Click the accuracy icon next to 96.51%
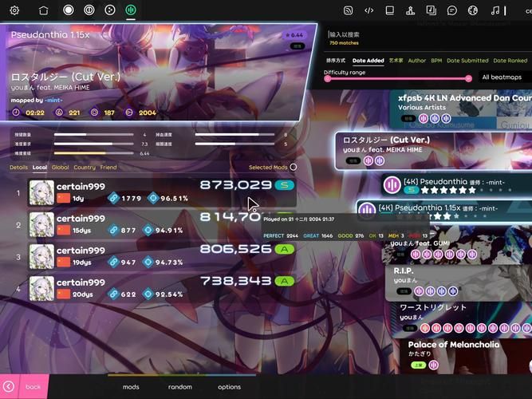The width and height of the screenshot is (532, 399). (153, 198)
